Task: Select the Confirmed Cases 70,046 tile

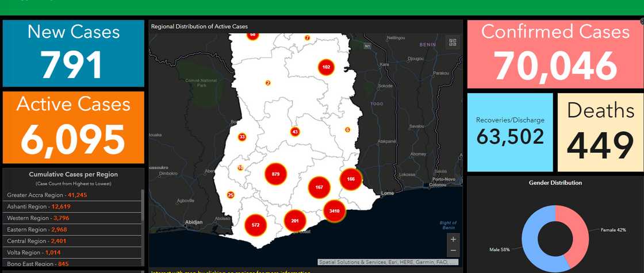Action: 555,54
